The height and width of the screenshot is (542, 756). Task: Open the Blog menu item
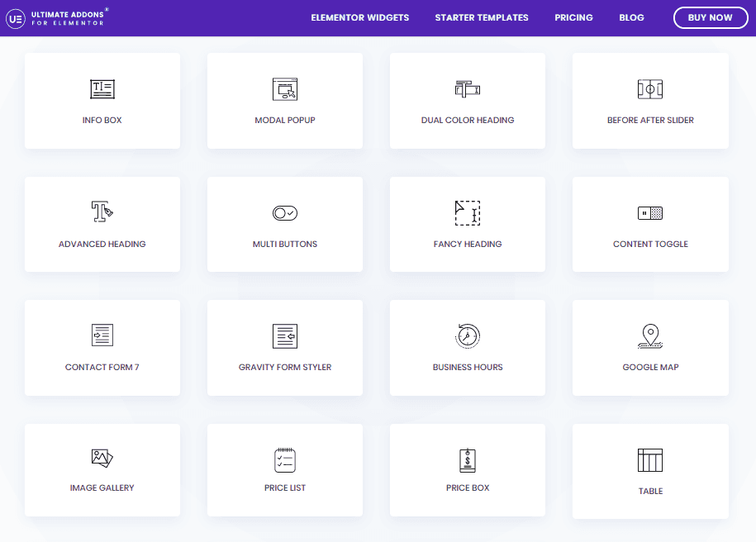(631, 18)
